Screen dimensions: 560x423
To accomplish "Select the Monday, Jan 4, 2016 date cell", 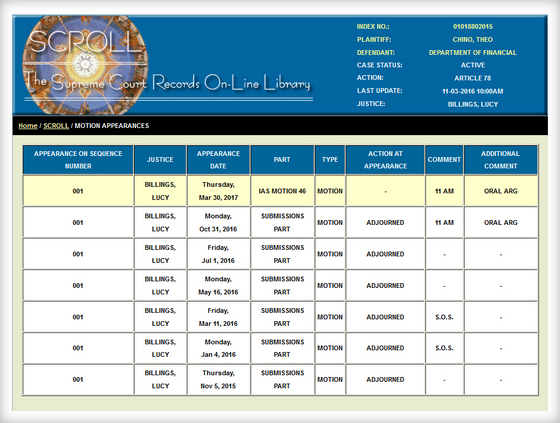I will 218,348.
